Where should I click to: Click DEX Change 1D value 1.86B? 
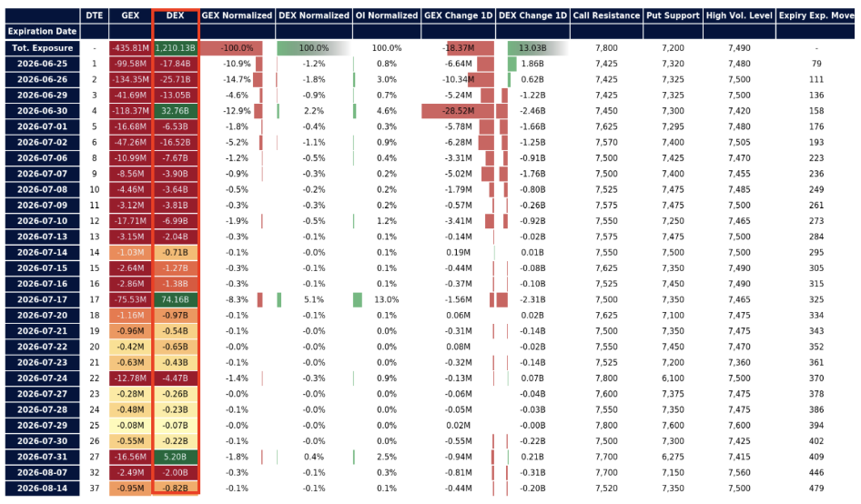532,64
